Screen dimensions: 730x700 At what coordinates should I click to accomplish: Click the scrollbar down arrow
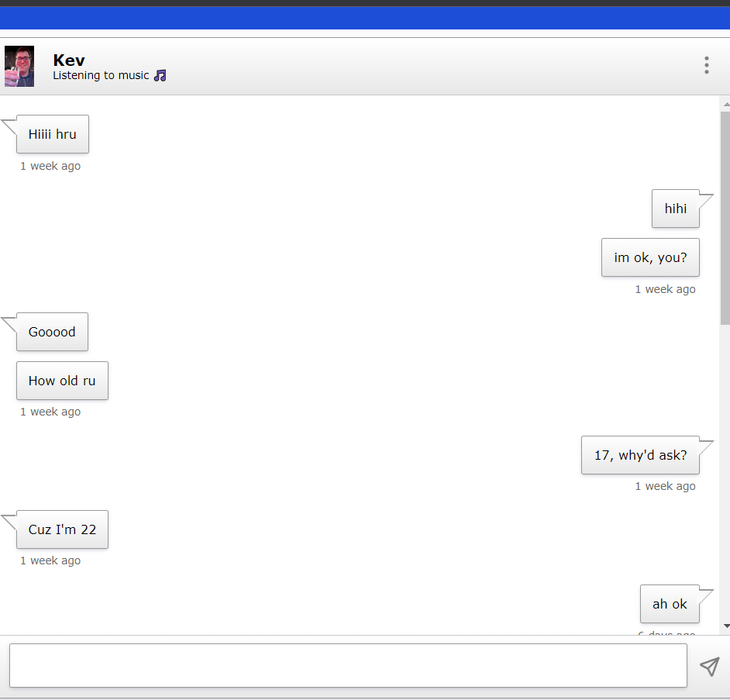726,626
